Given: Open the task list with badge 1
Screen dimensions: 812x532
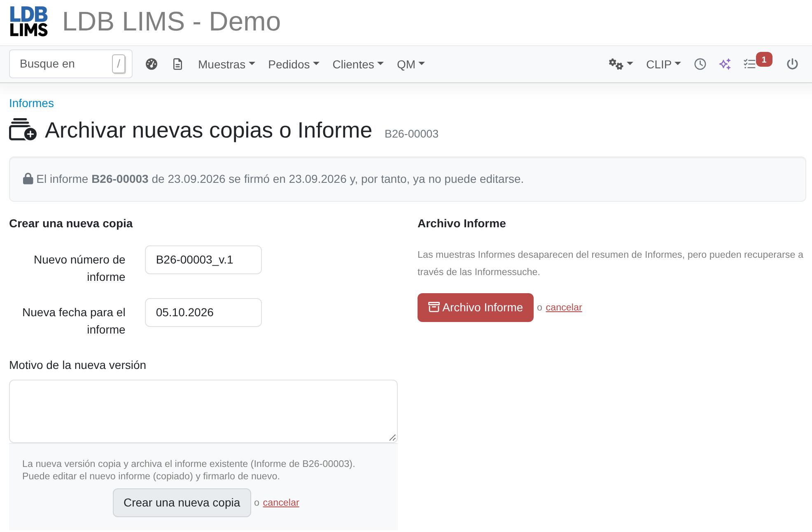Looking at the screenshot, I should point(757,63).
